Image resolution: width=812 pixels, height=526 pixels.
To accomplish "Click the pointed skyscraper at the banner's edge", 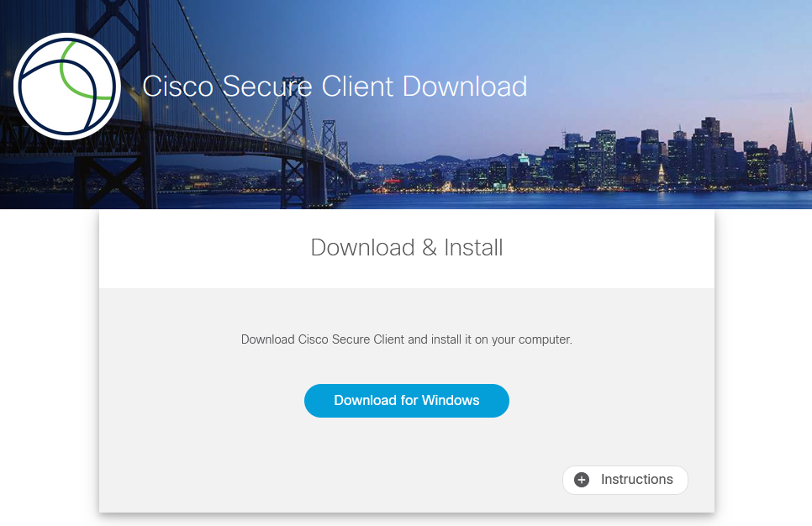I will tap(791, 139).
